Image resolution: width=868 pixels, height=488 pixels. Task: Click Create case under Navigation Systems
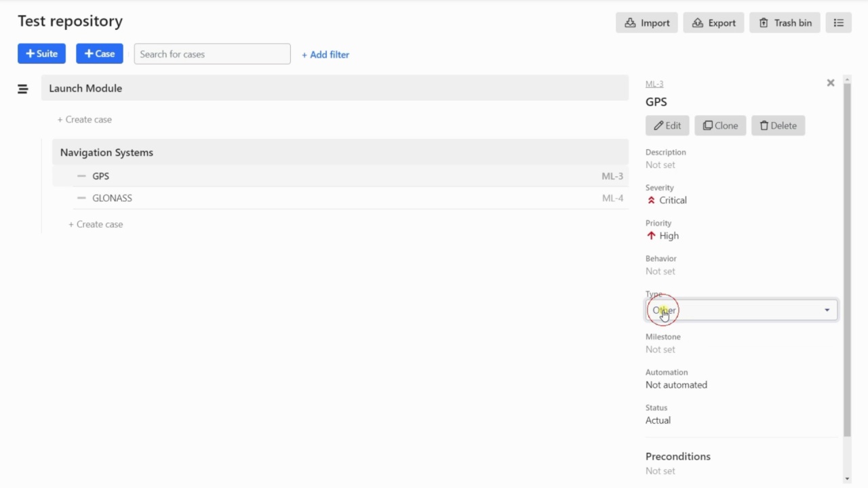[96, 224]
